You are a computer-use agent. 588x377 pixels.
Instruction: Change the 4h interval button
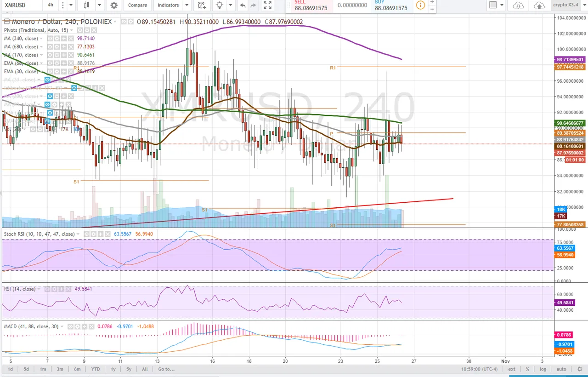50,5
